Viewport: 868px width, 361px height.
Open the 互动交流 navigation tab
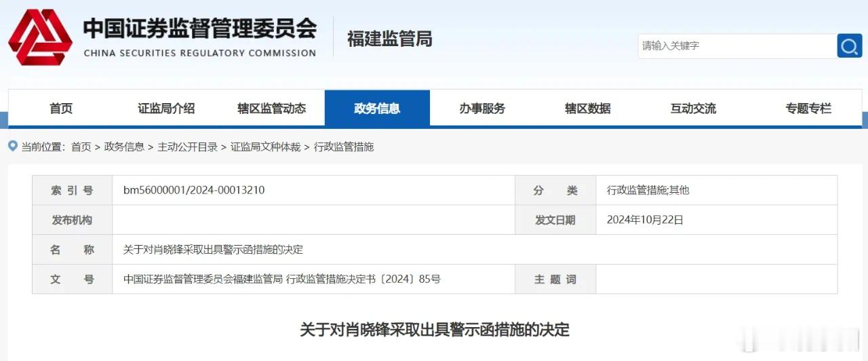(693, 109)
